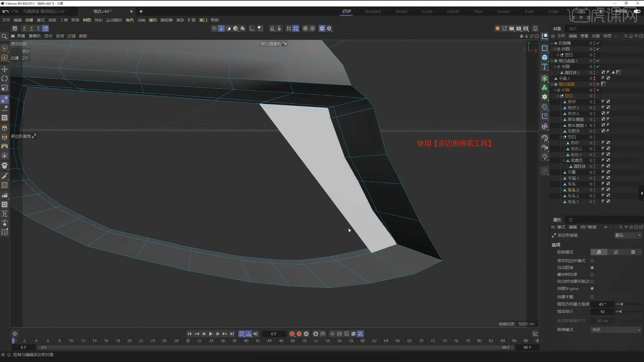The height and width of the screenshot is (362, 644).
Task: Click the autokey button
Action: (x=299, y=334)
